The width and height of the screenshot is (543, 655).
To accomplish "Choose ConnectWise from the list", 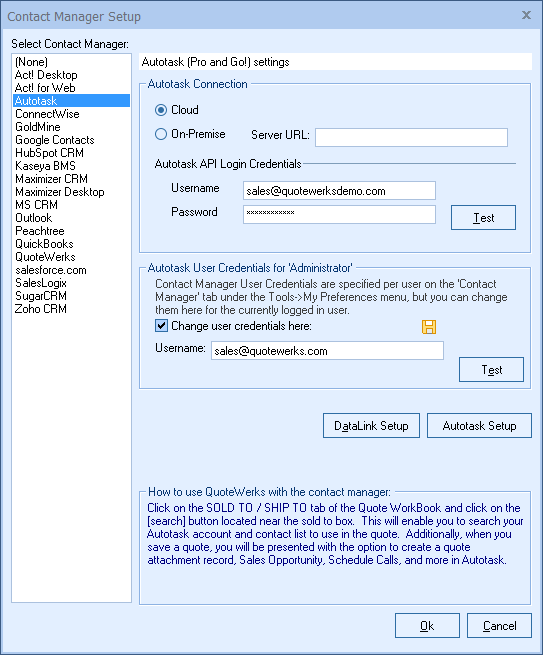I will 71,114.
